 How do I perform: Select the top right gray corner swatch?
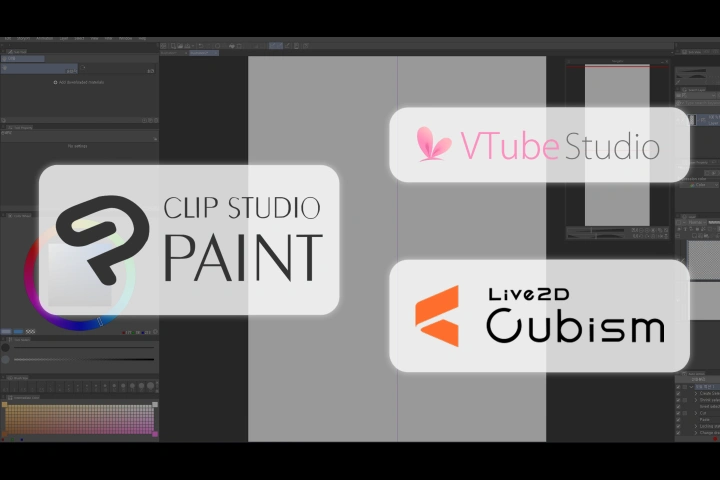(x=155, y=405)
